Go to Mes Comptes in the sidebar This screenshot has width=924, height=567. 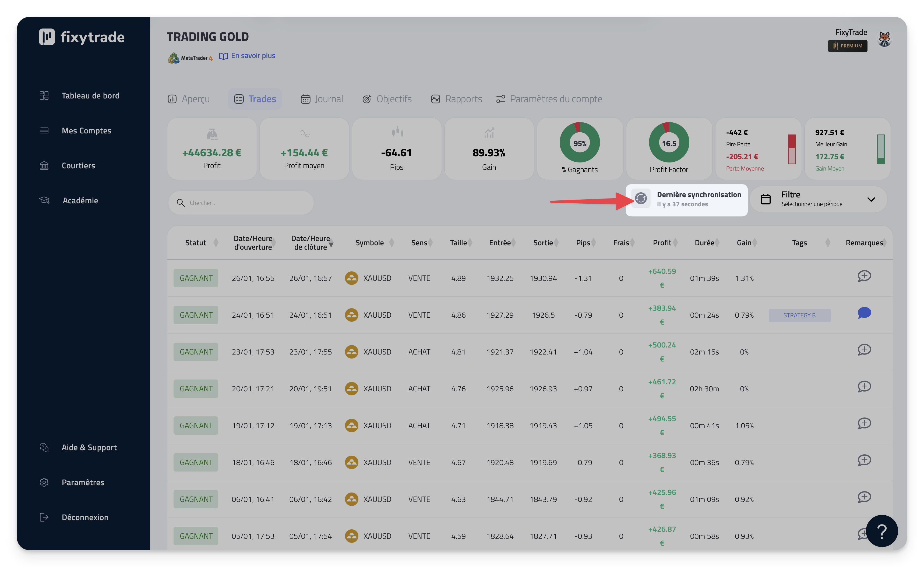point(86,130)
